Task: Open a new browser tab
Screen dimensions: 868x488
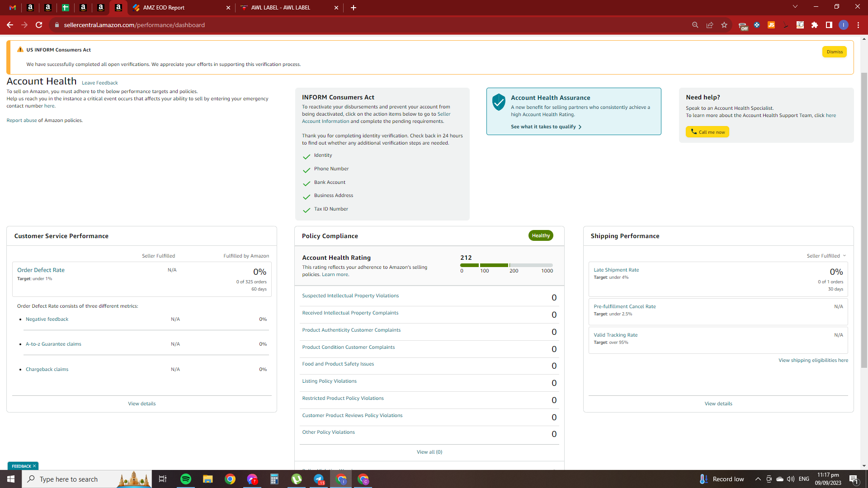Action: 354,8
